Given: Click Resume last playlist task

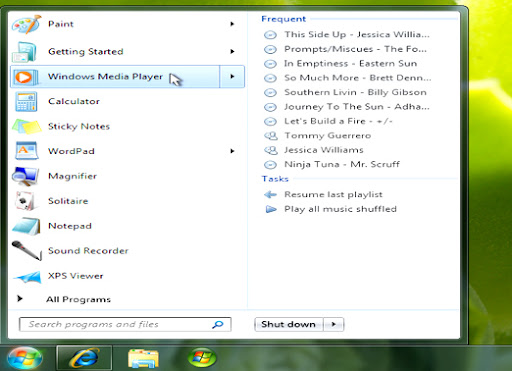Looking at the screenshot, I should (x=333, y=195).
